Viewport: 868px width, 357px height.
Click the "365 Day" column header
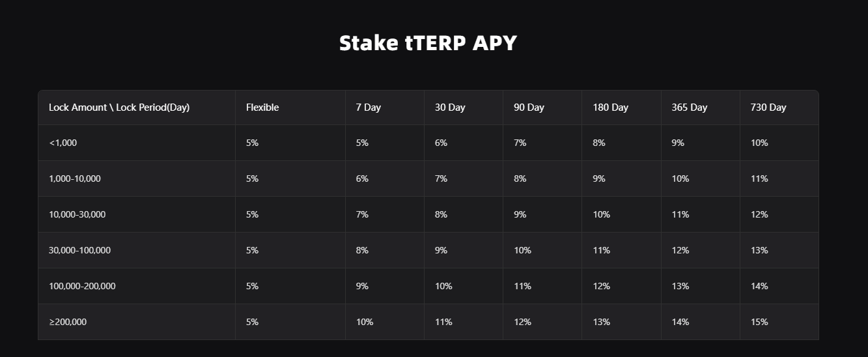coord(689,107)
